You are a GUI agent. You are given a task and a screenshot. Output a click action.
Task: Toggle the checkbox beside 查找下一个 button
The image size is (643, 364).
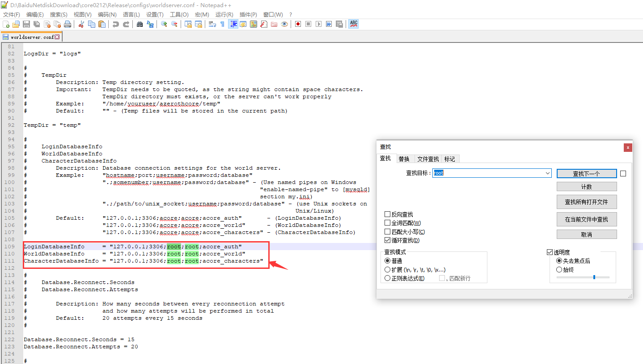click(623, 173)
